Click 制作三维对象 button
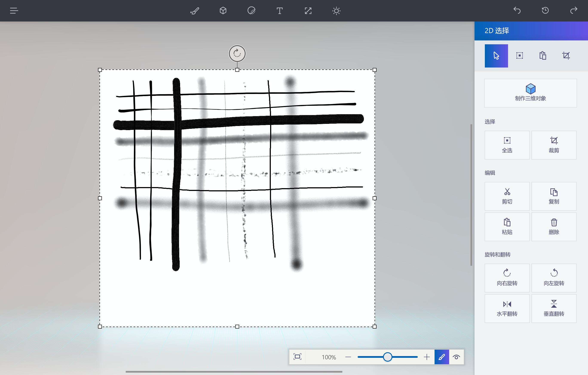The height and width of the screenshot is (375, 588). [530, 93]
